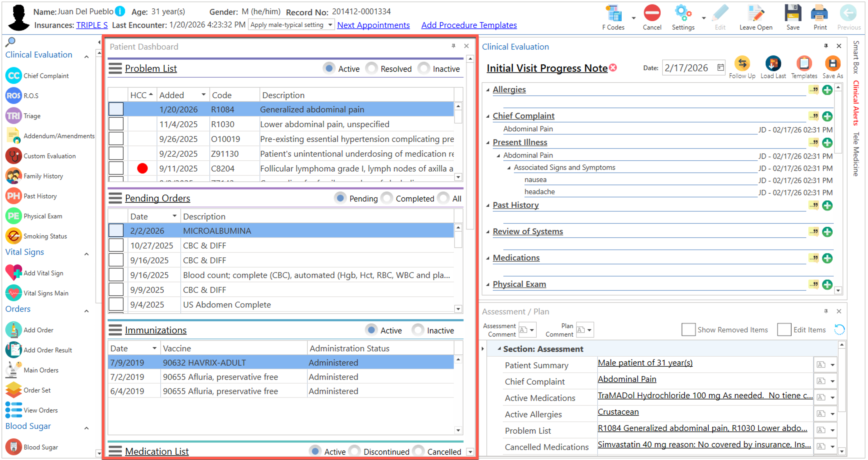The image size is (868, 460).
Task: Enable the Show Removed Items checkbox
Action: (688, 330)
